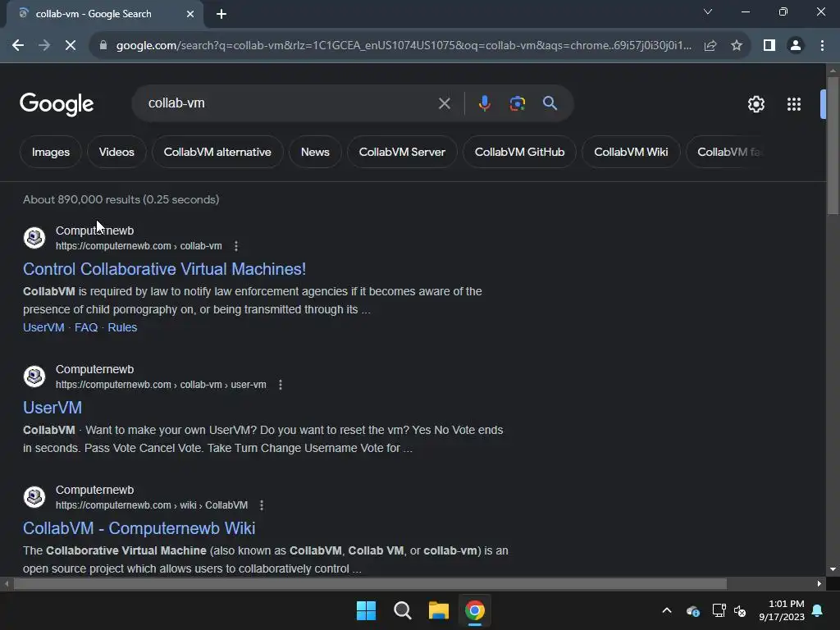840x630 pixels.
Task: Open Chrome three-dot menu
Action: click(x=822, y=46)
